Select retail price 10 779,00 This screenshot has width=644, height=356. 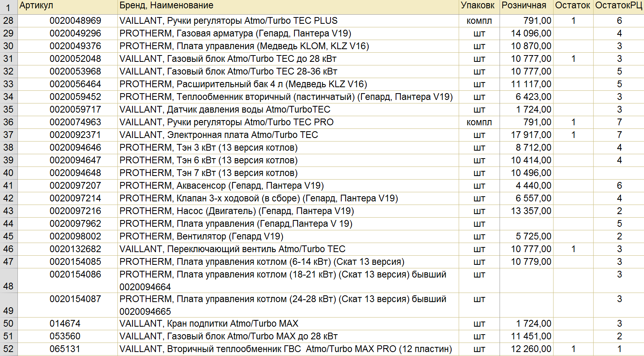(526, 262)
